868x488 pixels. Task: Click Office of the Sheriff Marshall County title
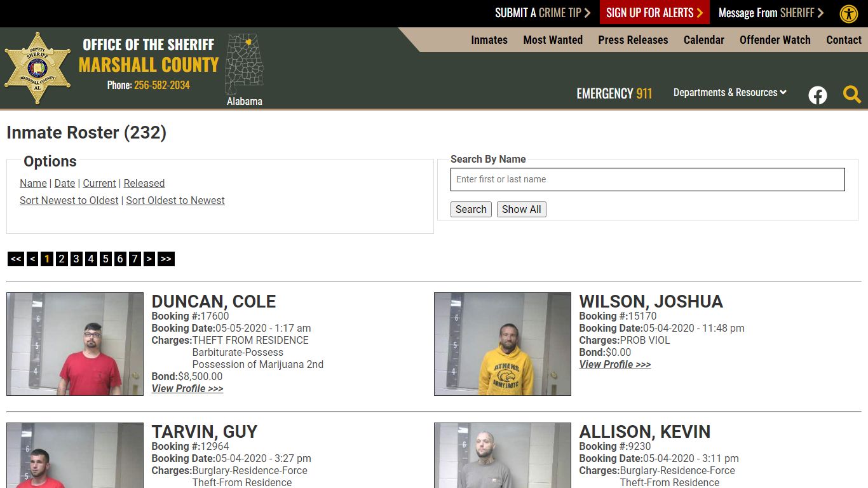click(149, 55)
